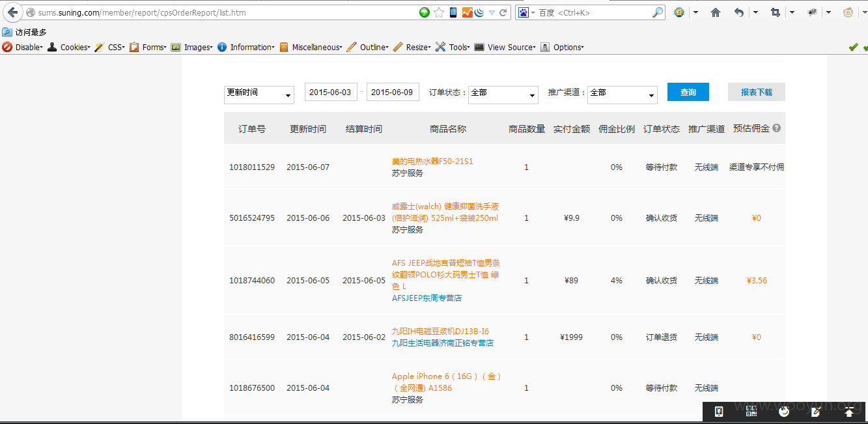Open the Images developer menu

tap(192, 47)
